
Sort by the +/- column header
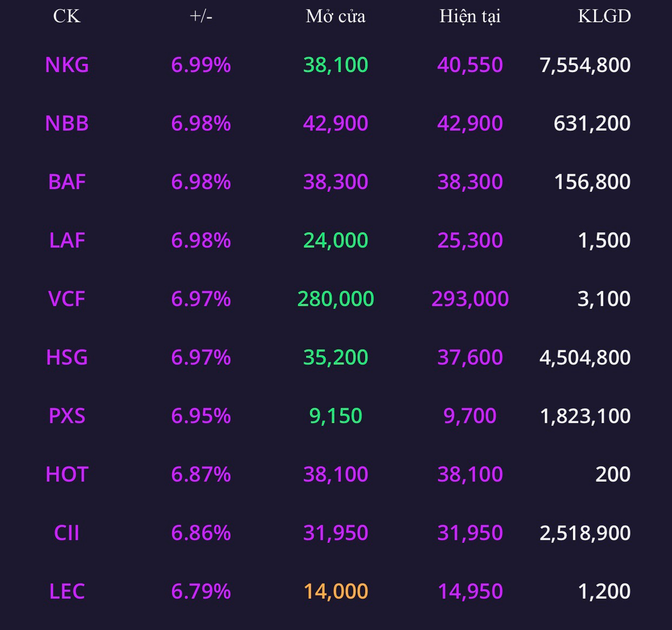[201, 16]
